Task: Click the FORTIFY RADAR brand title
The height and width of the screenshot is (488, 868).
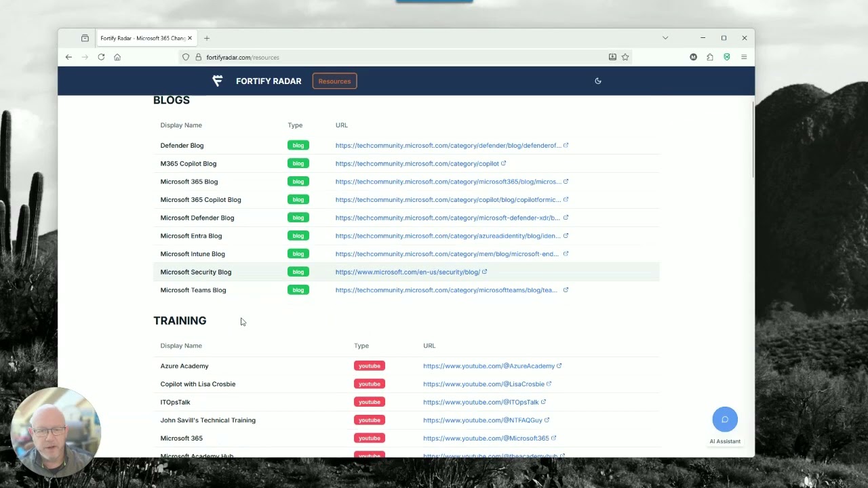Action: [269, 81]
